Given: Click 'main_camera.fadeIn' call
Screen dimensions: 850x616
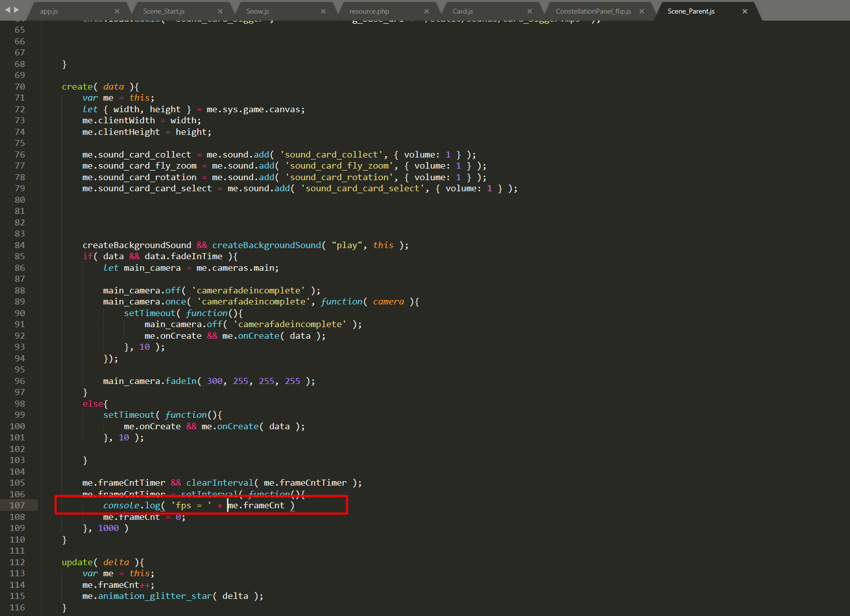Looking at the screenshot, I should [149, 381].
